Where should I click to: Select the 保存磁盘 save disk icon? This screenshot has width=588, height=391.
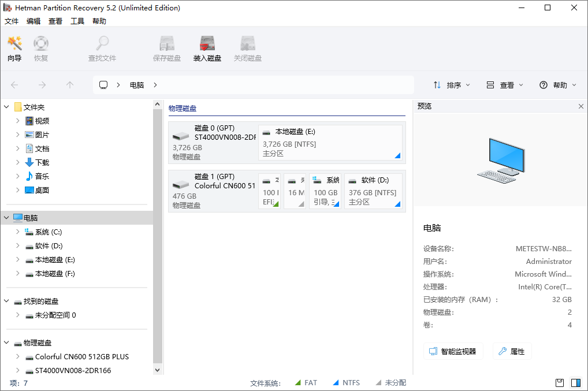pos(166,47)
